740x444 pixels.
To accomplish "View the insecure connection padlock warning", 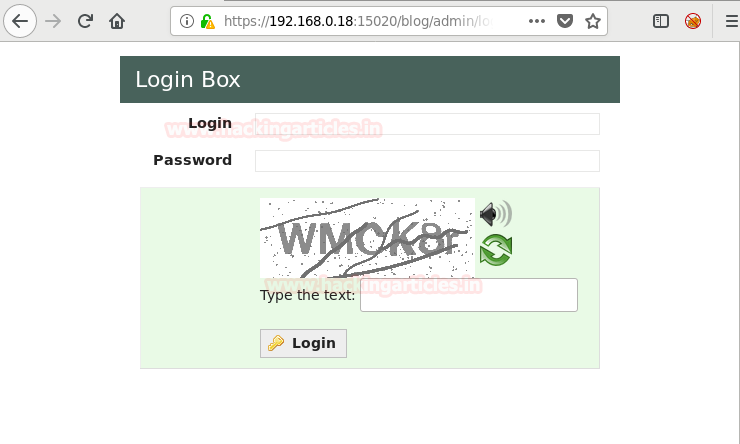I will pos(207,21).
